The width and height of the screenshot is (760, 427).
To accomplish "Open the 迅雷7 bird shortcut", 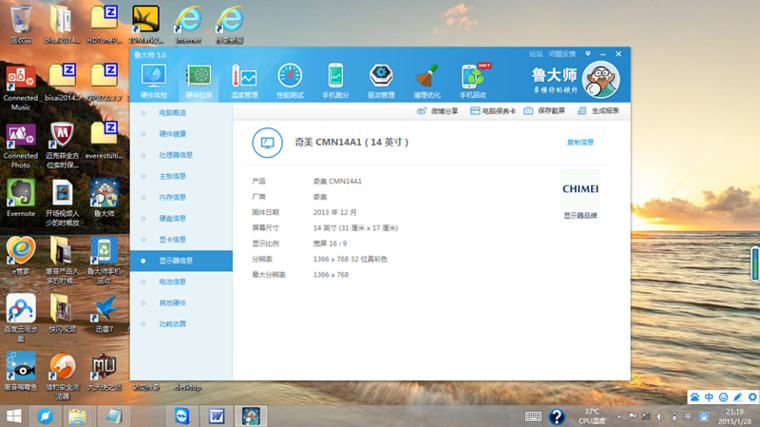I will coord(104,314).
